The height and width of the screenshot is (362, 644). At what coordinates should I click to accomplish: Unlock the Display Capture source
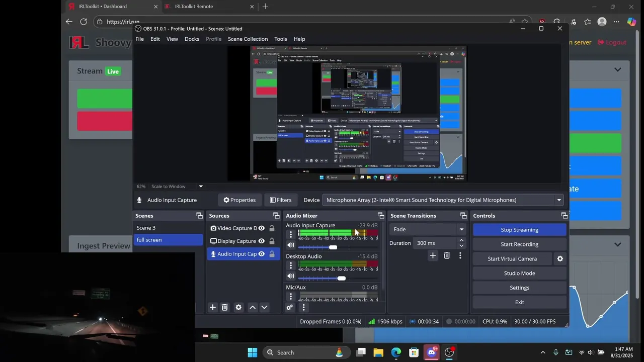pos(272,241)
